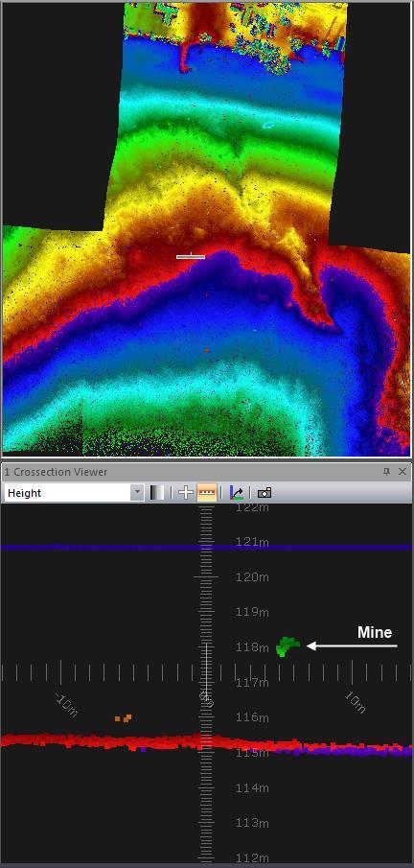Take a snapshot with camera icon
The image size is (414, 868).
pos(264,493)
